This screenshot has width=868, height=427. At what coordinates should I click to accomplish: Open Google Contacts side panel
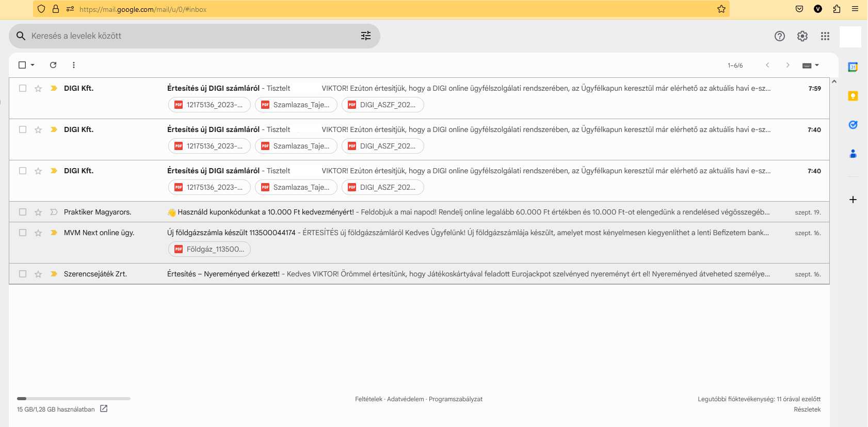(x=853, y=154)
